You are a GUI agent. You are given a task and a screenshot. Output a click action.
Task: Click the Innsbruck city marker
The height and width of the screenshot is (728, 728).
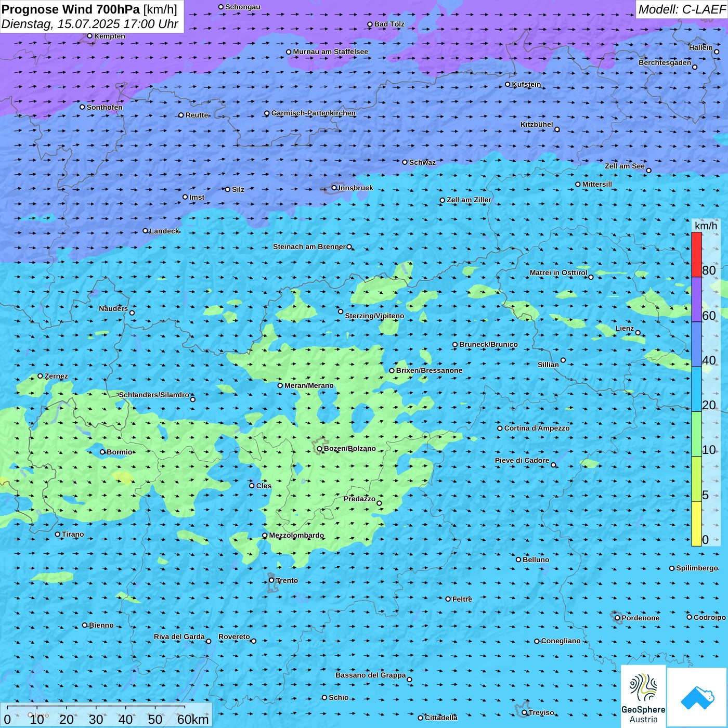pos(334,188)
